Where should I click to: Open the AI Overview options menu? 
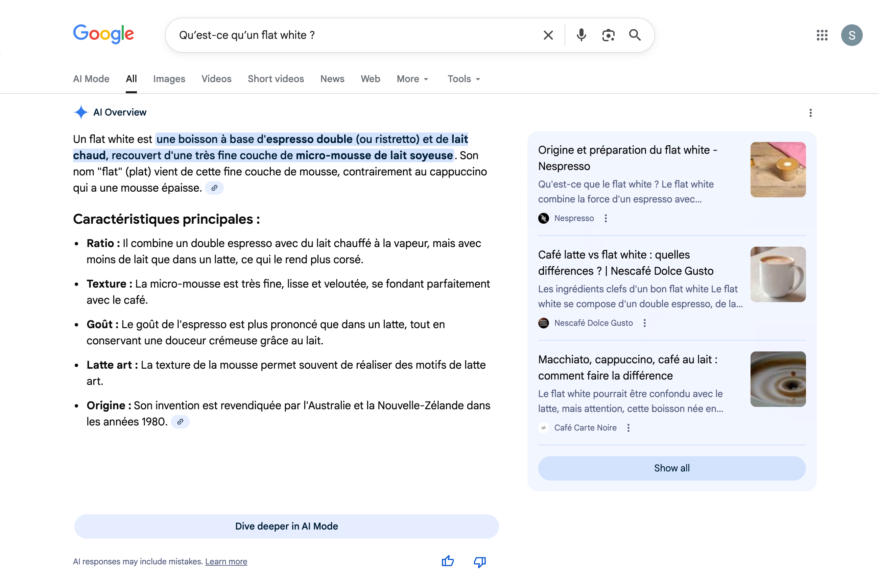(x=810, y=113)
